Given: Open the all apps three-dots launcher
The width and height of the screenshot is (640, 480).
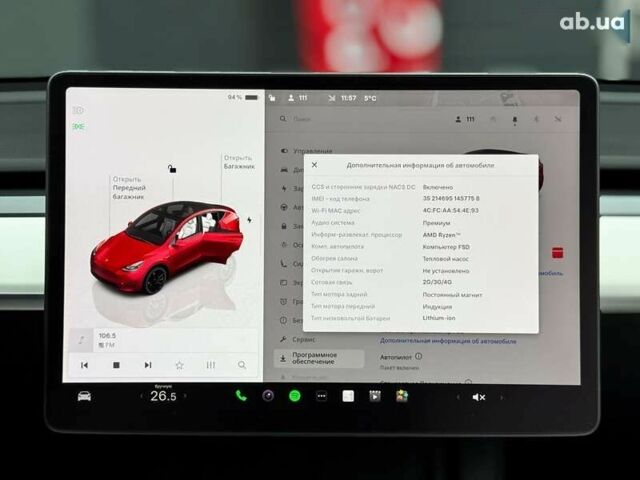Looking at the screenshot, I should (322, 396).
